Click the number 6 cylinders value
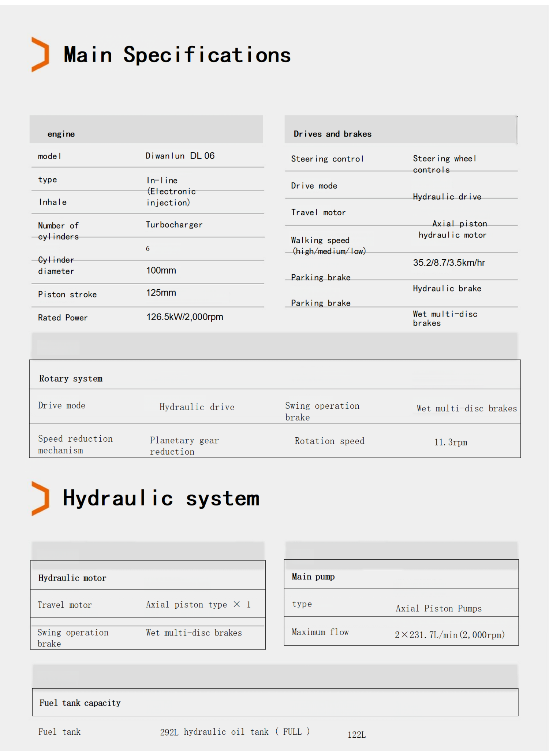Viewport: 549px width, 756px height. point(148,248)
